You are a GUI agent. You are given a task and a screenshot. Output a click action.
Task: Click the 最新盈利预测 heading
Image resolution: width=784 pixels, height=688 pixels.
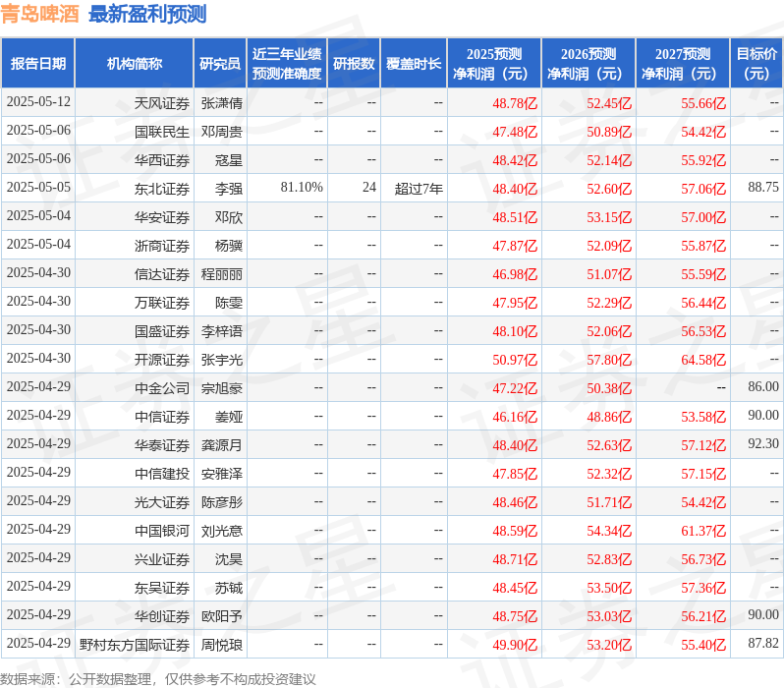(x=147, y=14)
